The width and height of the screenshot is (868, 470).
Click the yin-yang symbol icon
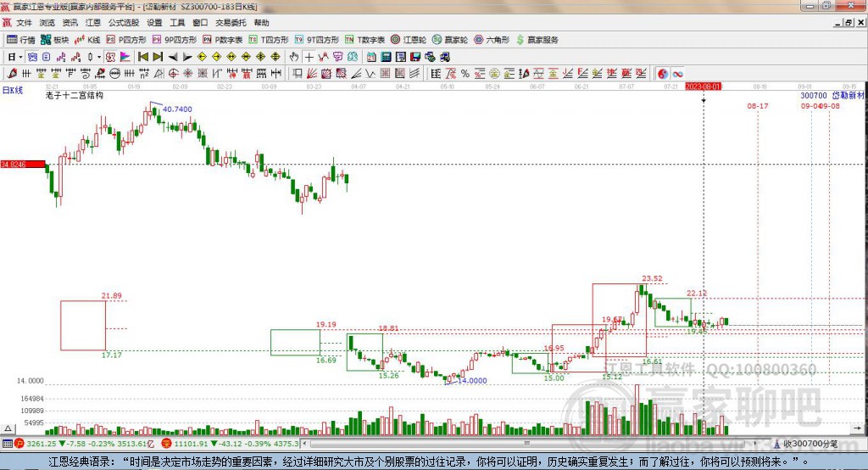point(663,74)
